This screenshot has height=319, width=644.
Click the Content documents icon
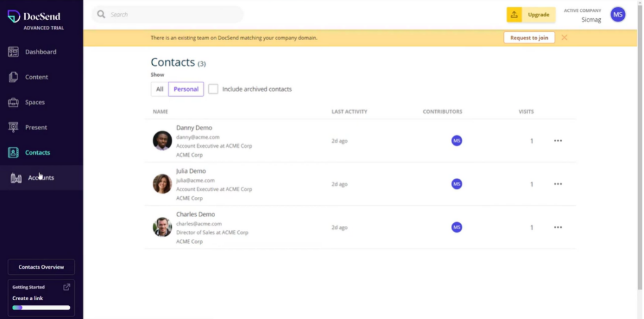click(13, 77)
